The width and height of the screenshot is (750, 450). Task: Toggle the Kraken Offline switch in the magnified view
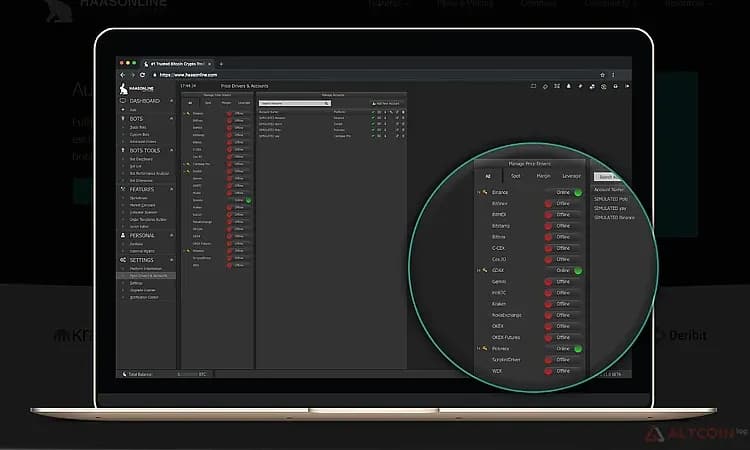(x=564, y=304)
